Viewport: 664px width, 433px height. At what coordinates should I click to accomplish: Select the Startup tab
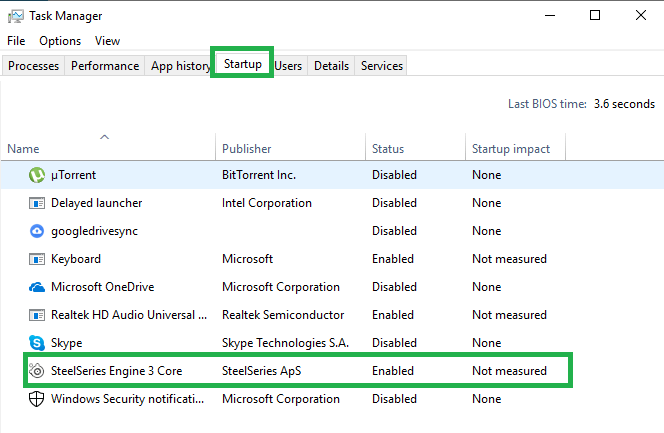coord(243,64)
